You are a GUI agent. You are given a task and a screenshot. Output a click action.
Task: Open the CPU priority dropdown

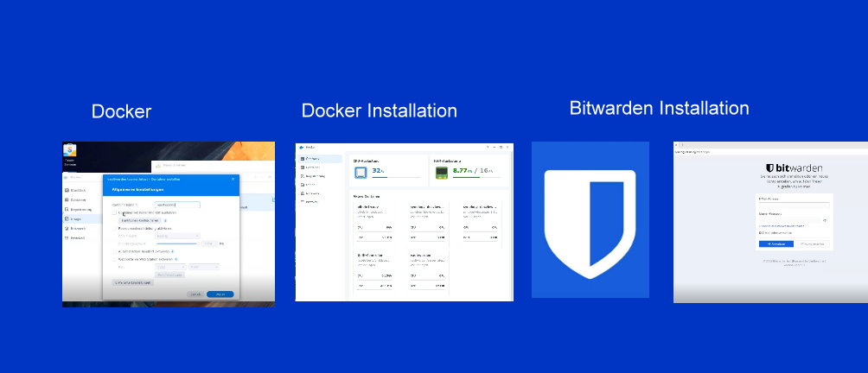(178, 236)
